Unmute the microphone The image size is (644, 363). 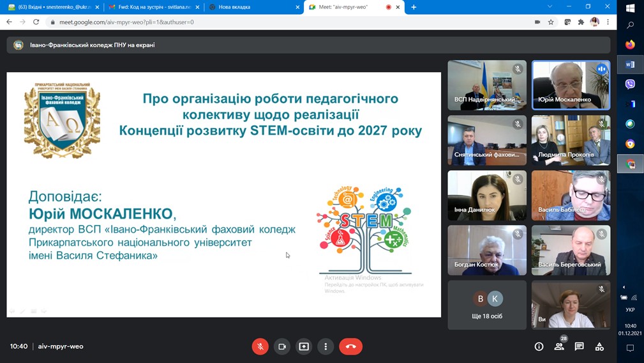pos(260,346)
